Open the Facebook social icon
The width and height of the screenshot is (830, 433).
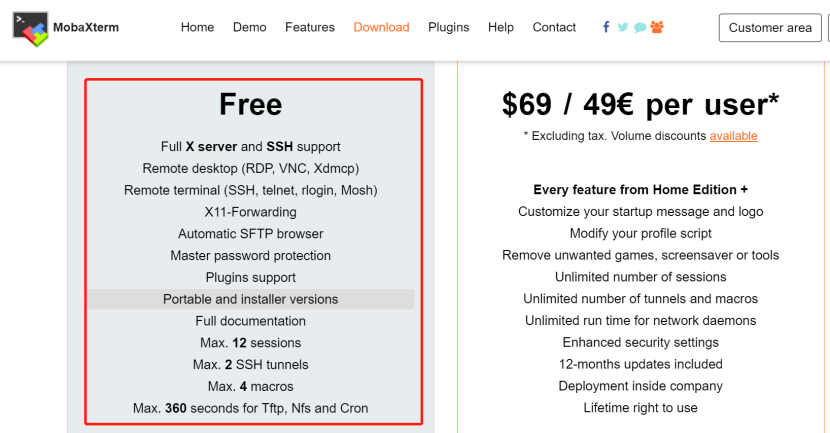click(x=606, y=27)
